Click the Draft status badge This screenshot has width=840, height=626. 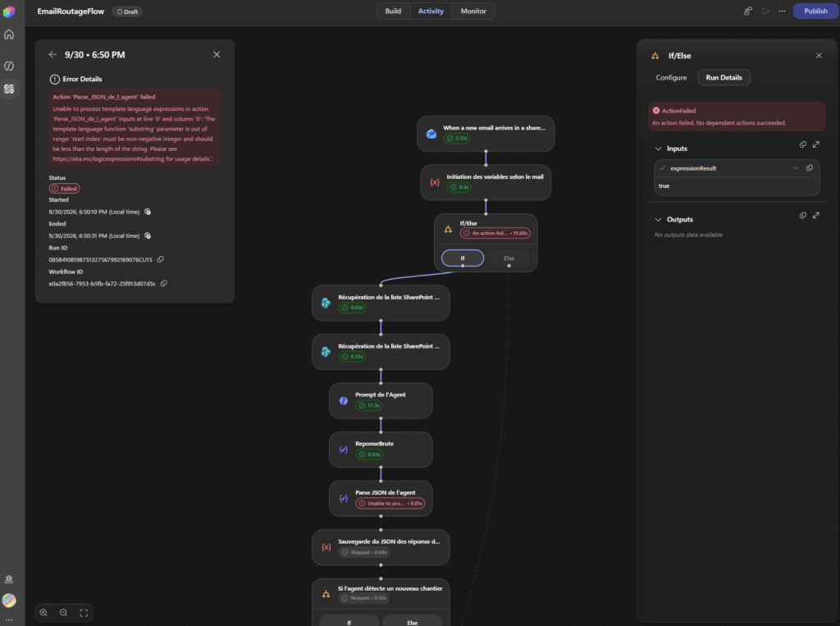pyautogui.click(x=127, y=11)
